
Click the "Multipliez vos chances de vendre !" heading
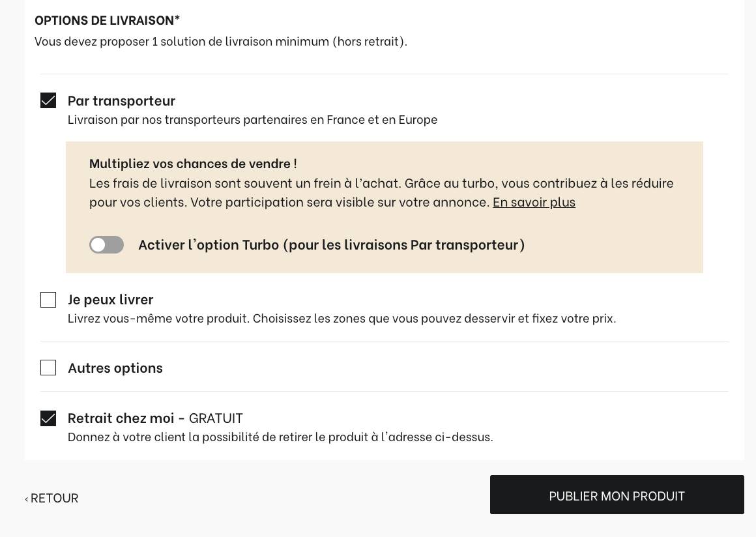coord(193,163)
